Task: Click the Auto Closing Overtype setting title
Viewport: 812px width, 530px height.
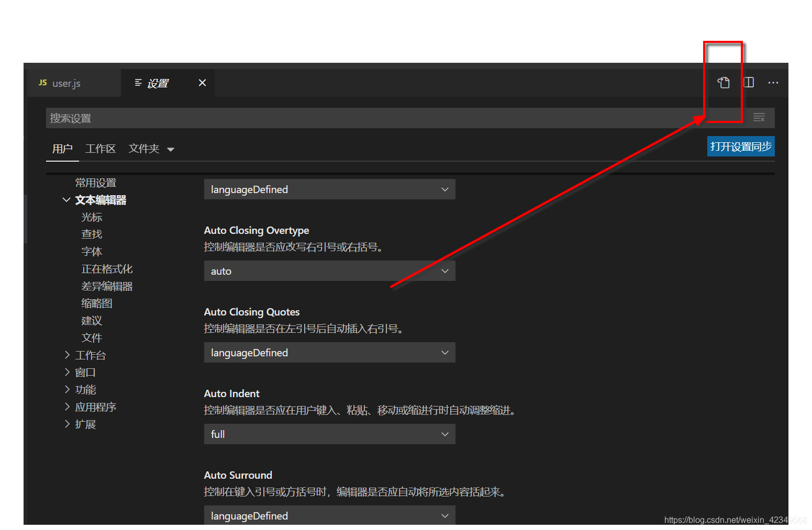Action: click(x=257, y=231)
